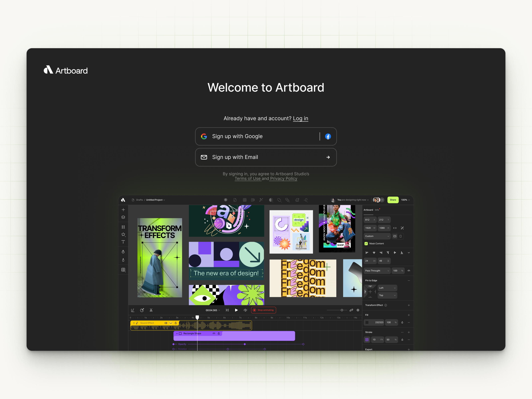Click the magic wand icon in top toolbar

tap(261, 200)
